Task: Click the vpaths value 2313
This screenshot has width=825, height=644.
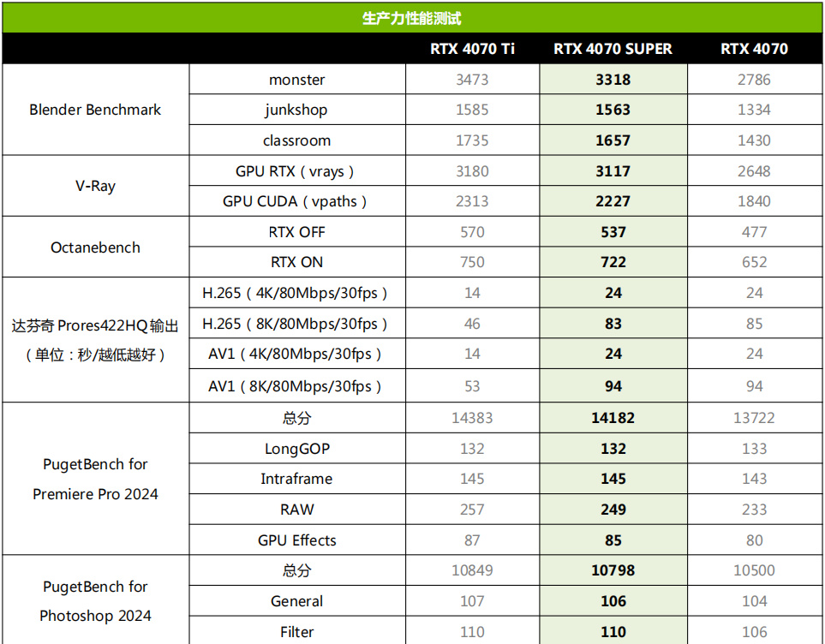Action: [x=472, y=201]
